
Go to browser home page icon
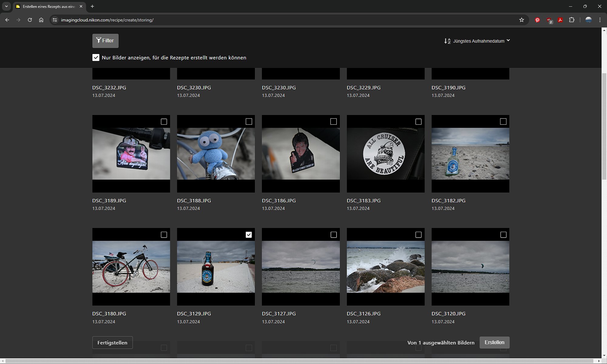coord(41,20)
